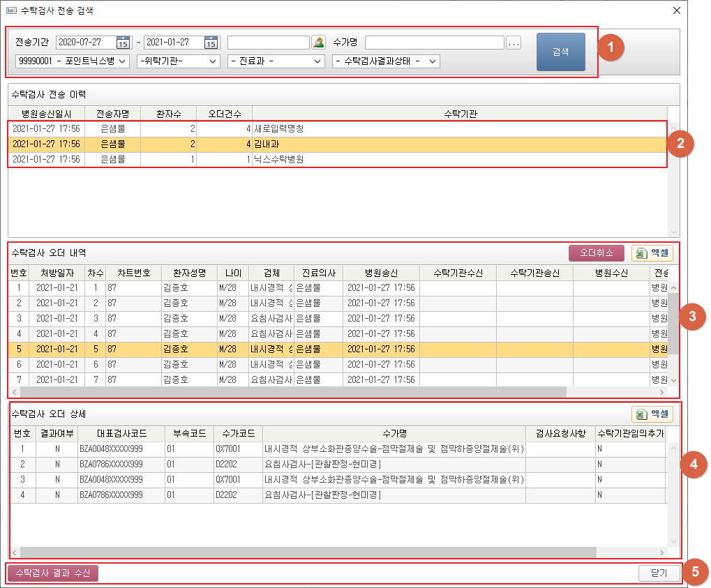Open the start date calendar picker
This screenshot has width=711, height=588.
tap(124, 43)
